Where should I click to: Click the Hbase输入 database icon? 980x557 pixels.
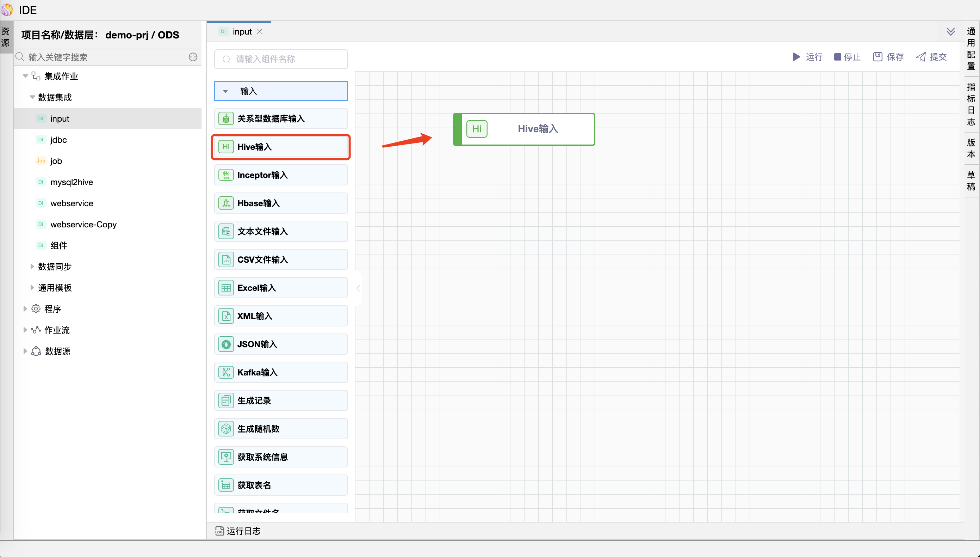tap(226, 203)
